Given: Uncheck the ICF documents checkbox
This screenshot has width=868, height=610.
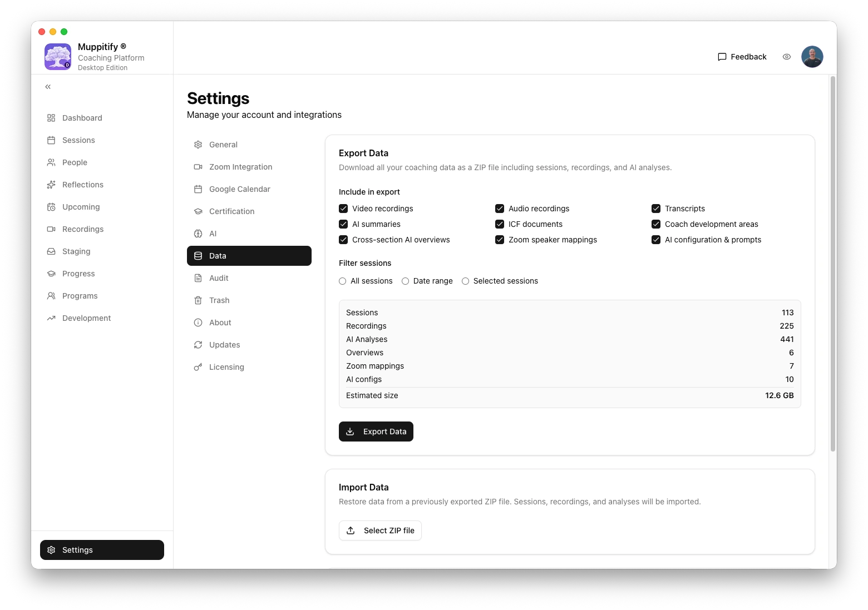Looking at the screenshot, I should coord(500,224).
